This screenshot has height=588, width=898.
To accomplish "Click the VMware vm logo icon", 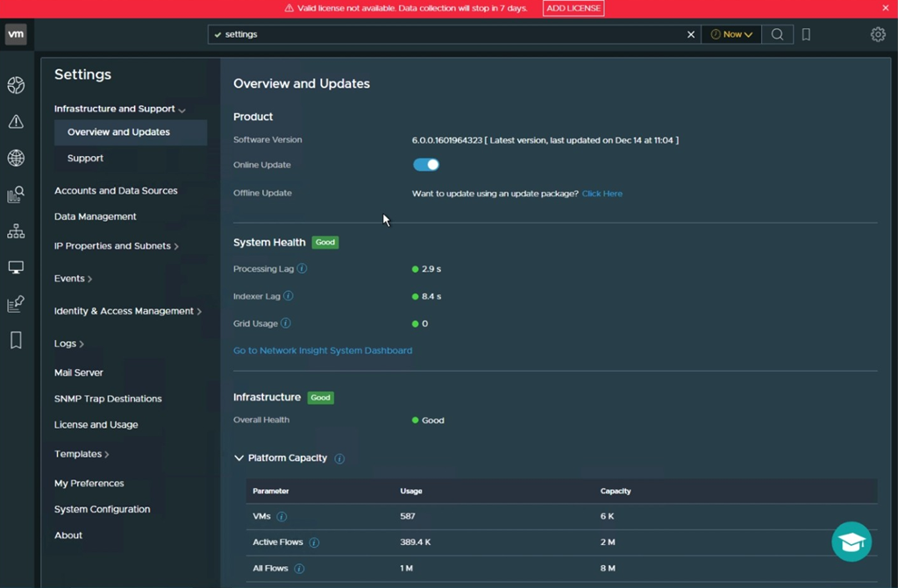I will [x=16, y=34].
